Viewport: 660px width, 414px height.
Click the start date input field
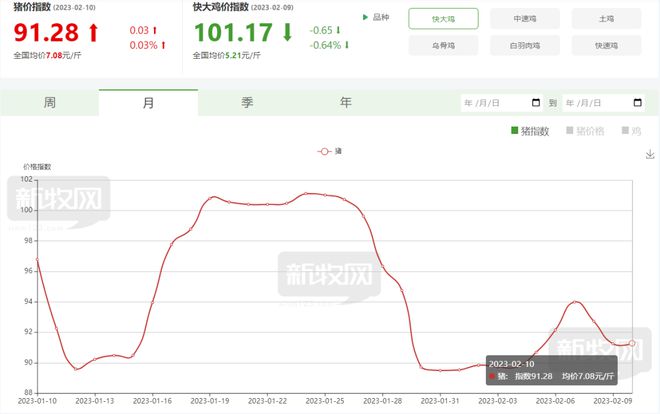click(x=495, y=103)
